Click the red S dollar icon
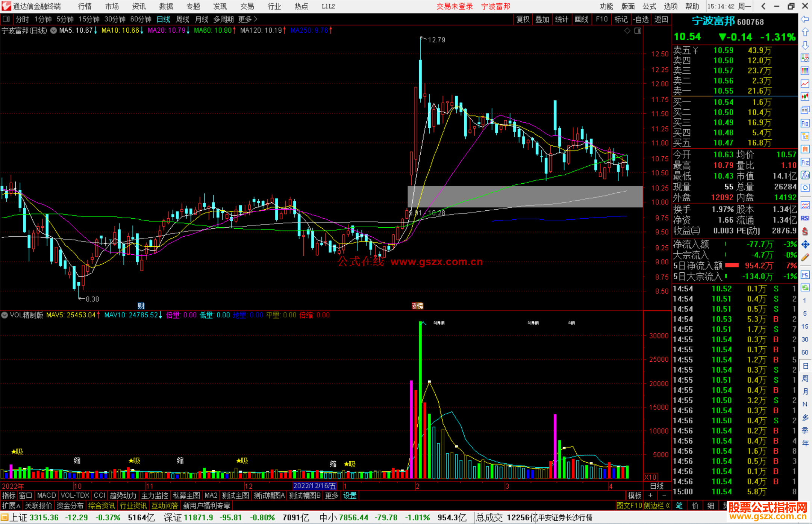 click(805, 231)
